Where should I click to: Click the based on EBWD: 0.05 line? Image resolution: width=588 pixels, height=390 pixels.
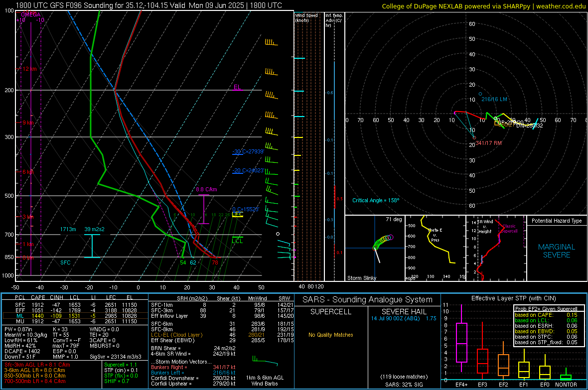[x=546, y=331]
